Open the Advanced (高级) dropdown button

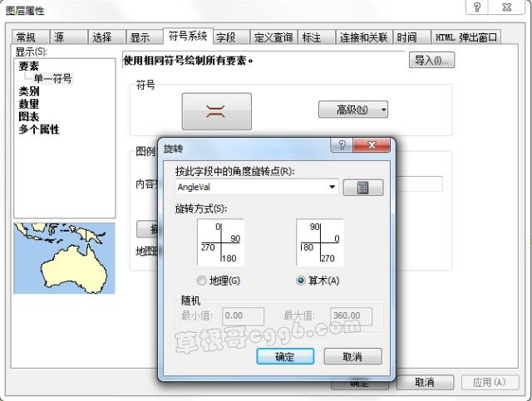pos(353,110)
